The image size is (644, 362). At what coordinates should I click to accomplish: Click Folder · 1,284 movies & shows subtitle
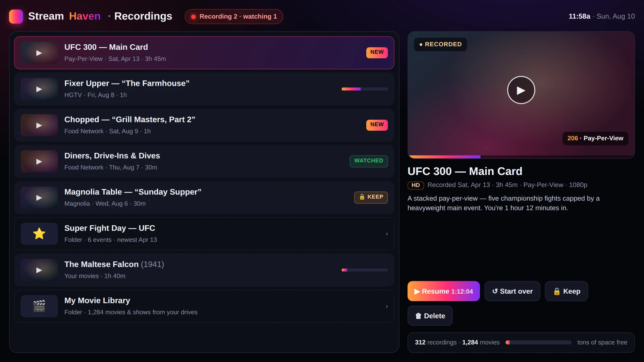point(131,312)
